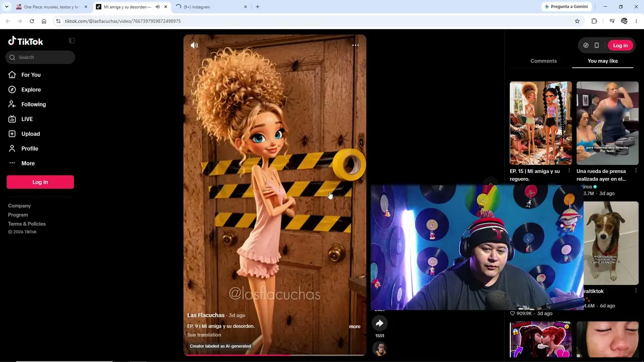Open the LIVE section
Screen dimensions: 644x362
pos(27,119)
